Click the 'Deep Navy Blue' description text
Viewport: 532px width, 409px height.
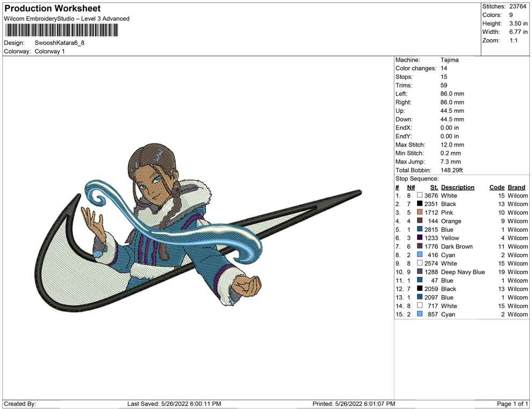[463, 272]
